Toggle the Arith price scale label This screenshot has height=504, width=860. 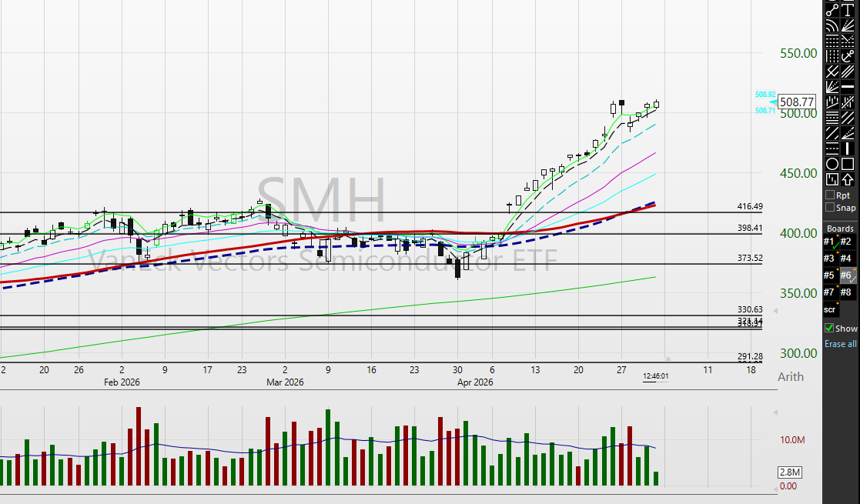[791, 377]
